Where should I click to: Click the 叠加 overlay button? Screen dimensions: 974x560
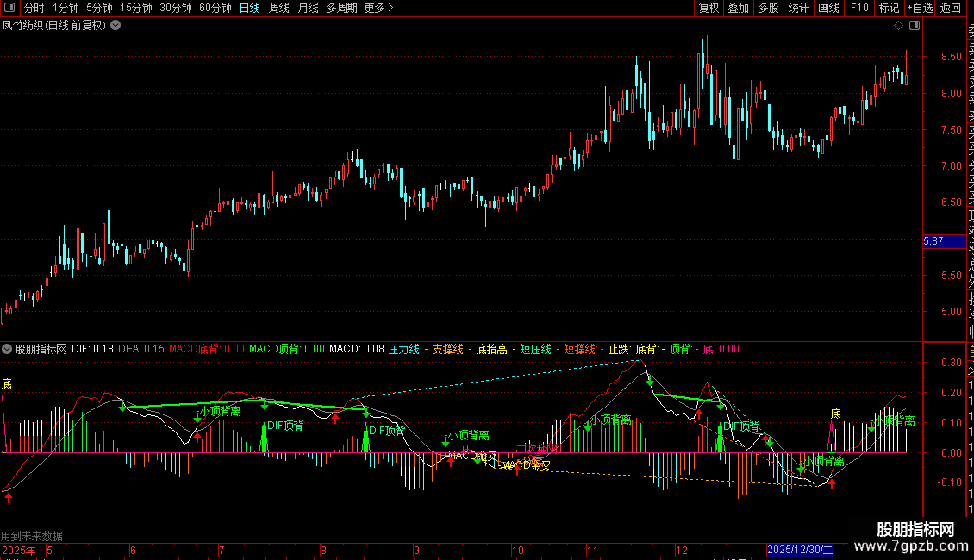(x=739, y=8)
